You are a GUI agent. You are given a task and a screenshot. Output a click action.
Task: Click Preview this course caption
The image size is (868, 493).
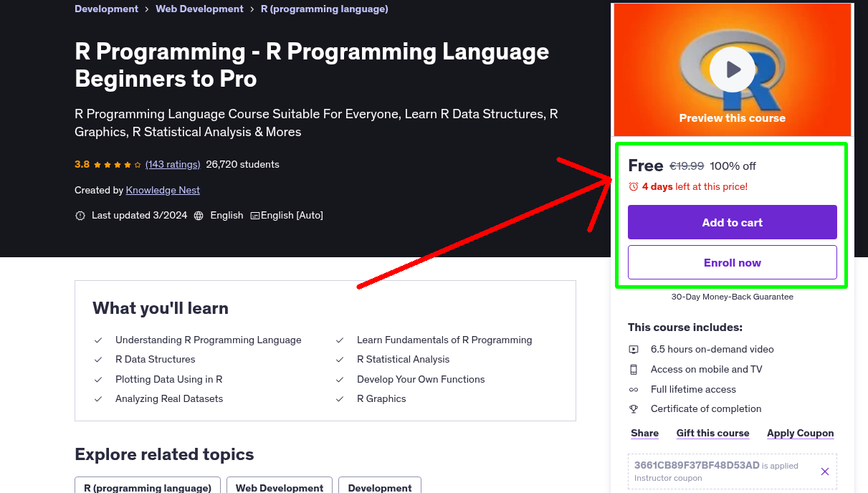(x=732, y=118)
